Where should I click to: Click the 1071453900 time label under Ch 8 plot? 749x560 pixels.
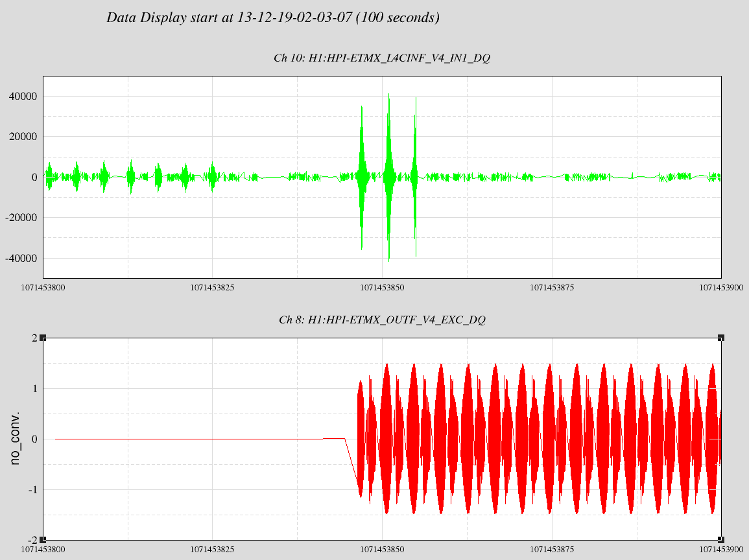721,549
